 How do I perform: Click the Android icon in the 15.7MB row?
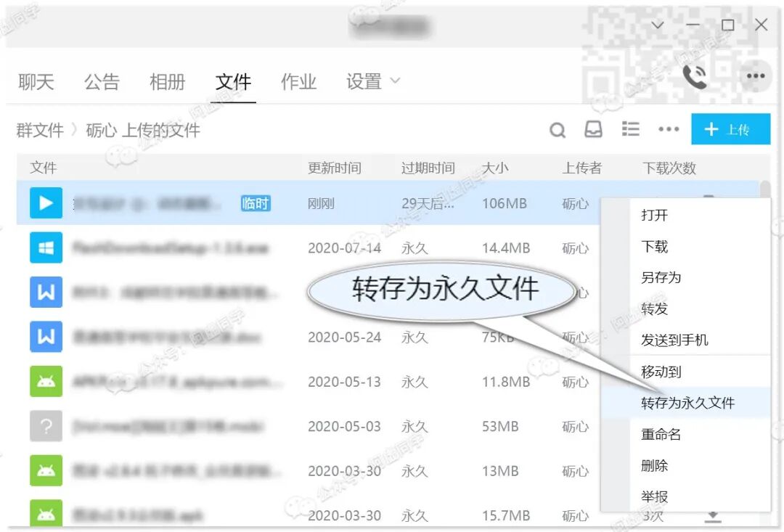pyautogui.click(x=46, y=514)
